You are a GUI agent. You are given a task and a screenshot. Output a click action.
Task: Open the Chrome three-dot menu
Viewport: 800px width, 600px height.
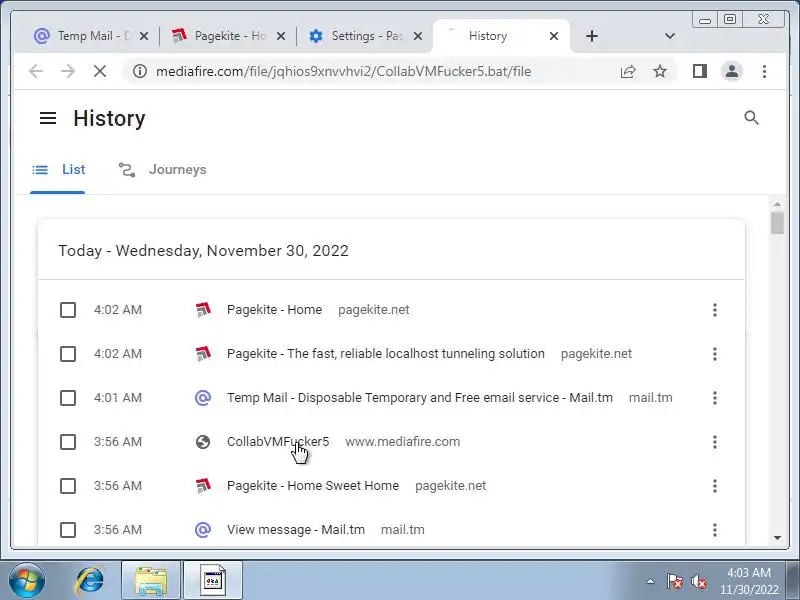(764, 71)
